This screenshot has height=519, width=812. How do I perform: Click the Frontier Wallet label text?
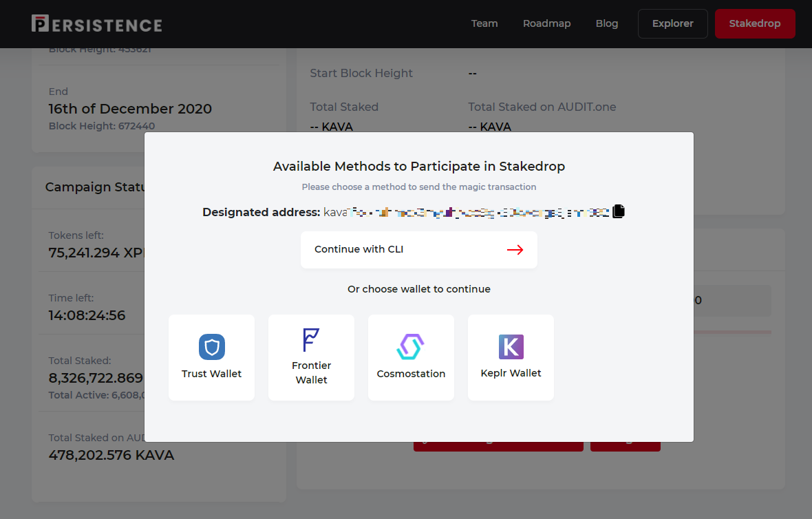pyautogui.click(x=311, y=372)
